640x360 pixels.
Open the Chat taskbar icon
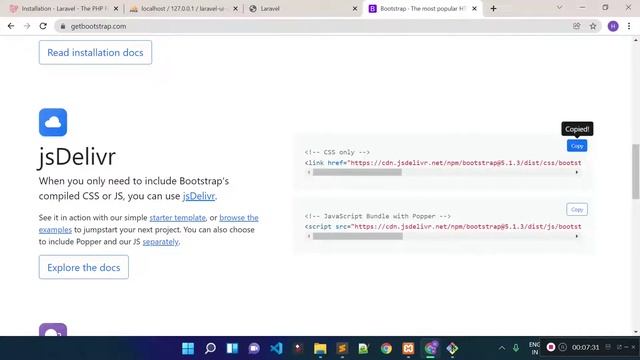tap(254, 348)
